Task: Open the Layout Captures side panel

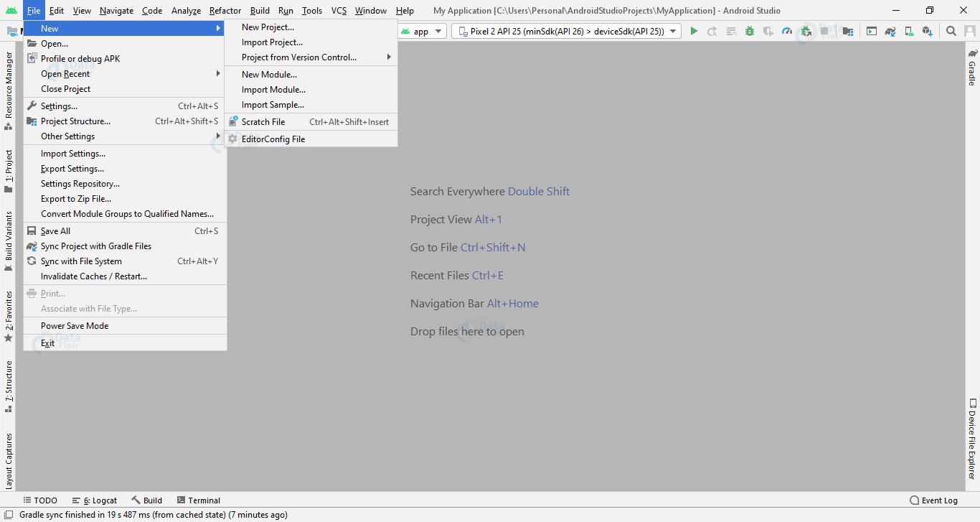Action: pos(9,460)
